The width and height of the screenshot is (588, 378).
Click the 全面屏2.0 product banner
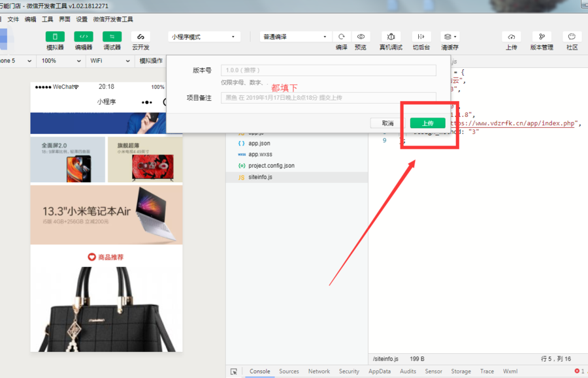67,159
